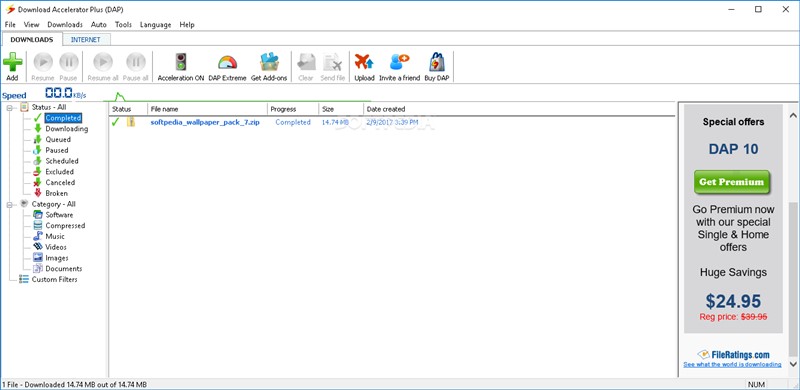Click the Pause toolbar button
The width and height of the screenshot is (800, 390).
pyautogui.click(x=68, y=66)
